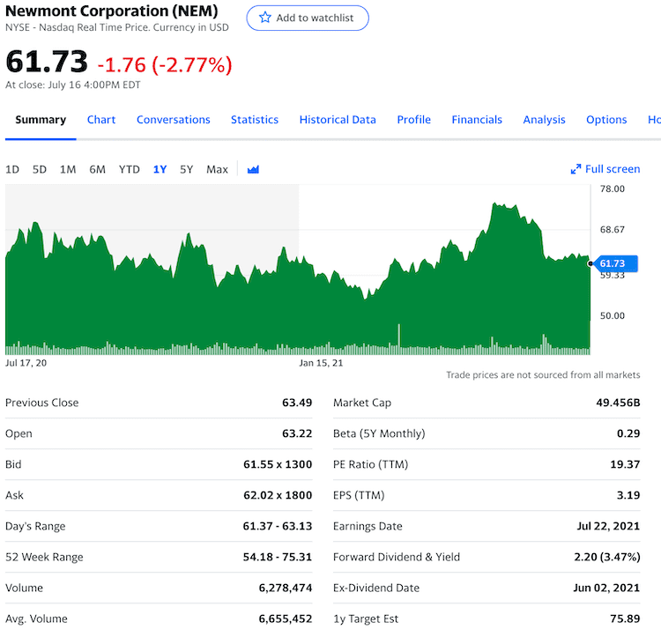The image size is (661, 644).
Task: Click the Market Cap value 49.456B
Action: pyautogui.click(x=618, y=403)
